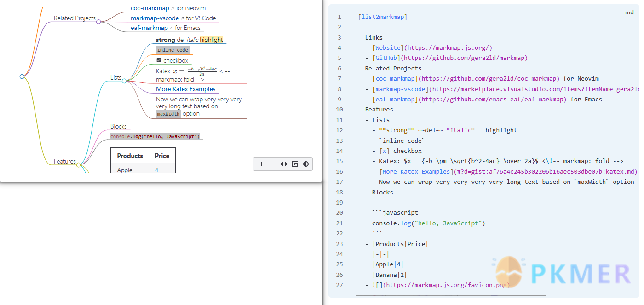
Task: Toggle recursive fold icon in markmap toolbar
Action: point(295,164)
